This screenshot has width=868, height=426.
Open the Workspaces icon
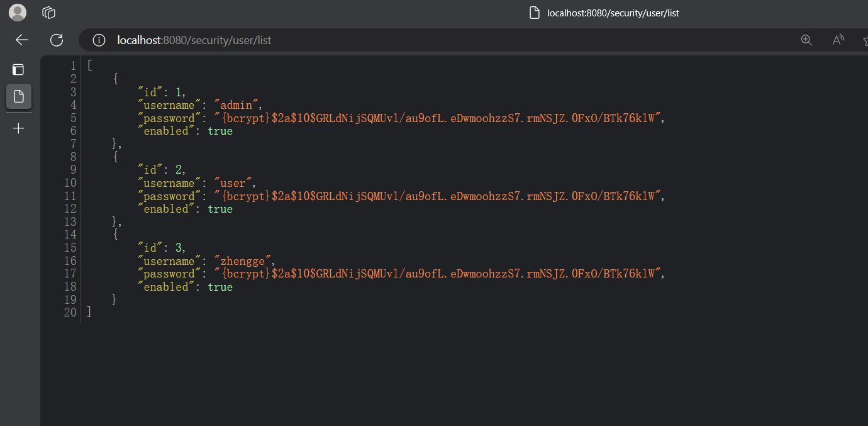(49, 13)
